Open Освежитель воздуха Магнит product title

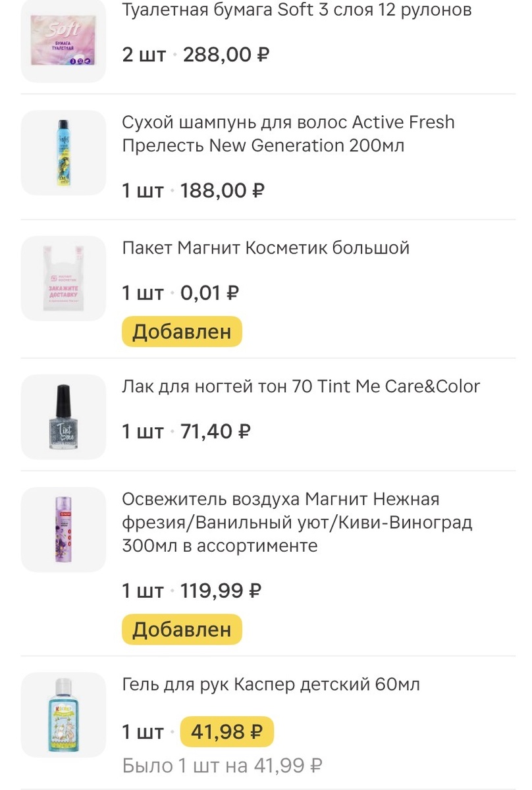(297, 522)
